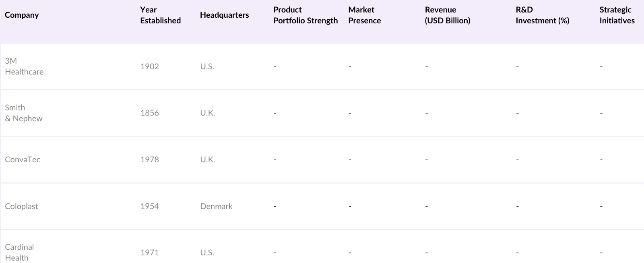The height and width of the screenshot is (263, 644).
Task: Click the Year Established column header
Action: 160,15
